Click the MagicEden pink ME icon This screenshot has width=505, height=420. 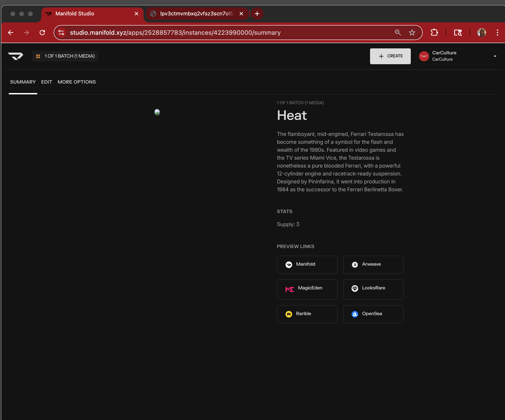[289, 289]
